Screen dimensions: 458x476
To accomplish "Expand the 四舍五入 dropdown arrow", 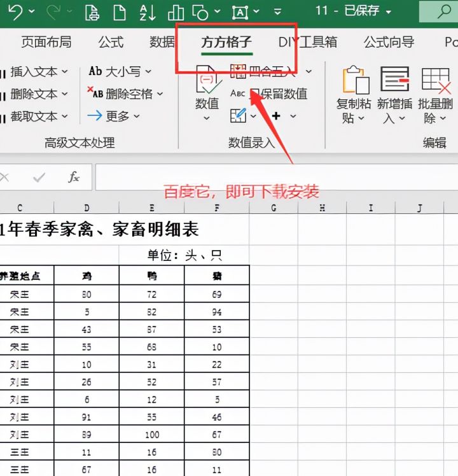I will [309, 72].
